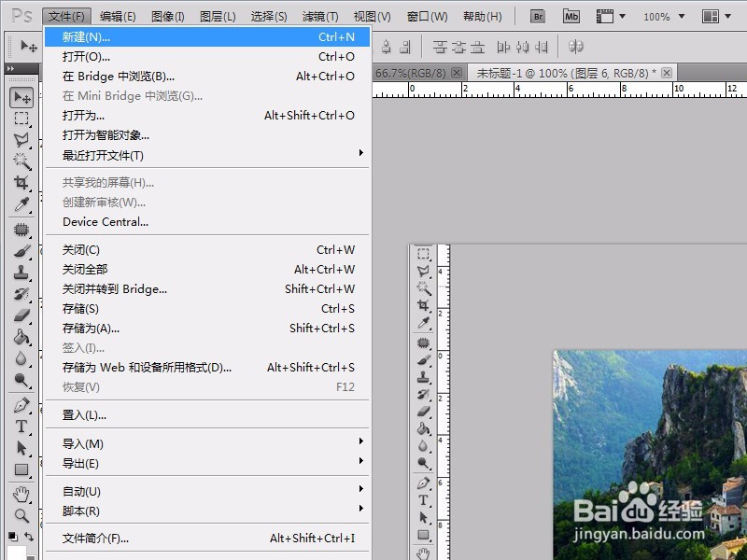The width and height of the screenshot is (747, 560).
Task: Select the Eraser tool
Action: coord(21,316)
